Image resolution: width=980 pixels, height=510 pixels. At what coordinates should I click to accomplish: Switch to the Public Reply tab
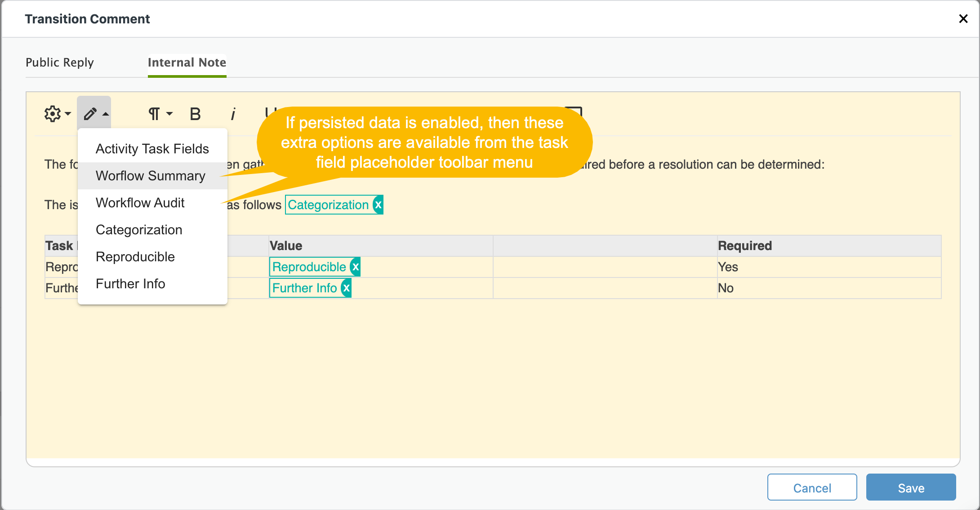click(60, 63)
